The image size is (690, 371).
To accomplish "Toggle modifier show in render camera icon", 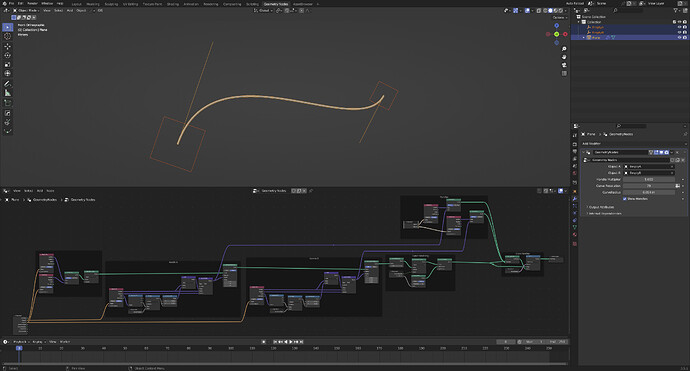I will (666, 152).
